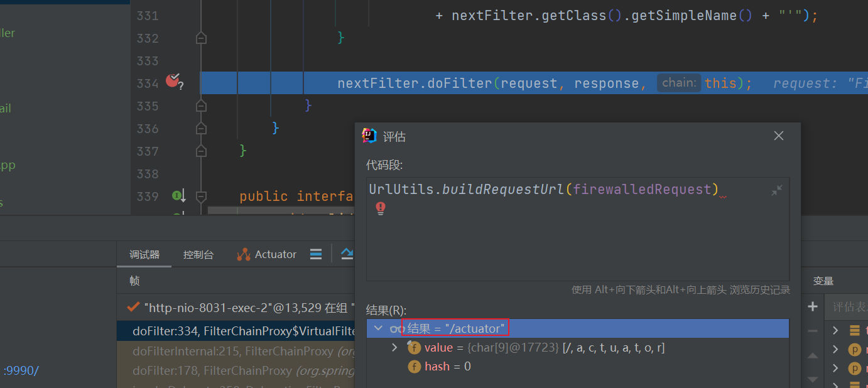Image resolution: width=868 pixels, height=388 pixels.
Task: Click the striped object icon on first variable row
Action: [x=855, y=330]
